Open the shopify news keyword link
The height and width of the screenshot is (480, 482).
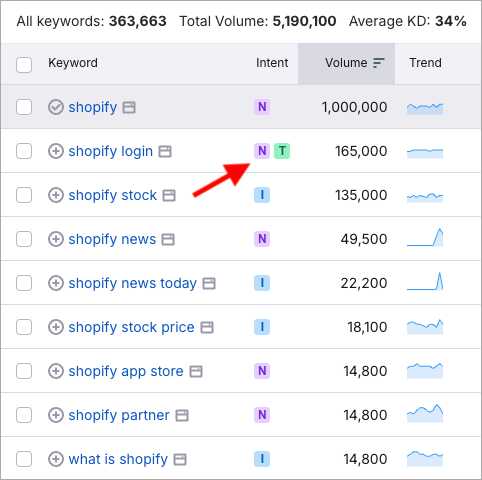(x=112, y=240)
